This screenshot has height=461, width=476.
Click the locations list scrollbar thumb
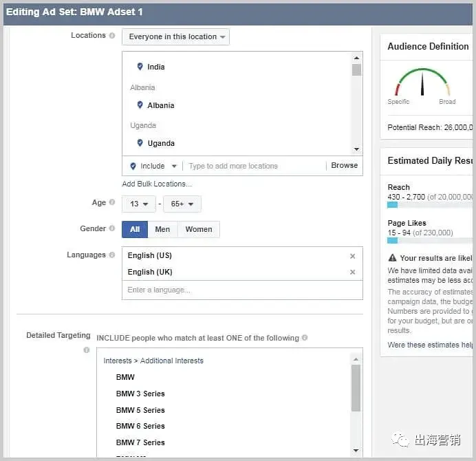(x=356, y=70)
